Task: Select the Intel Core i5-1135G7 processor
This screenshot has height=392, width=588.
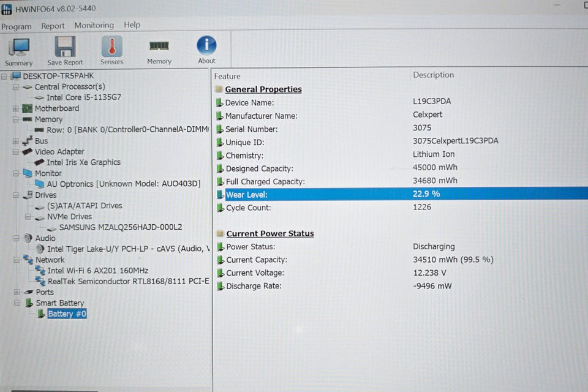Action: point(84,97)
